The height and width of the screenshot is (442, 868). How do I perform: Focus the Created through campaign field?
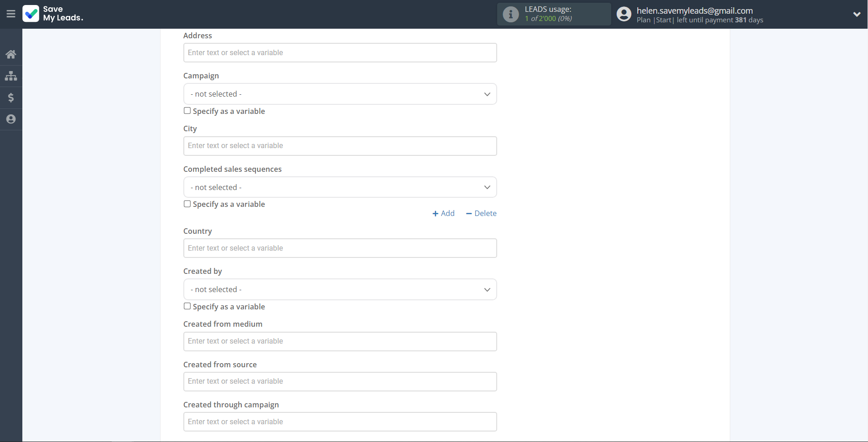tap(340, 422)
